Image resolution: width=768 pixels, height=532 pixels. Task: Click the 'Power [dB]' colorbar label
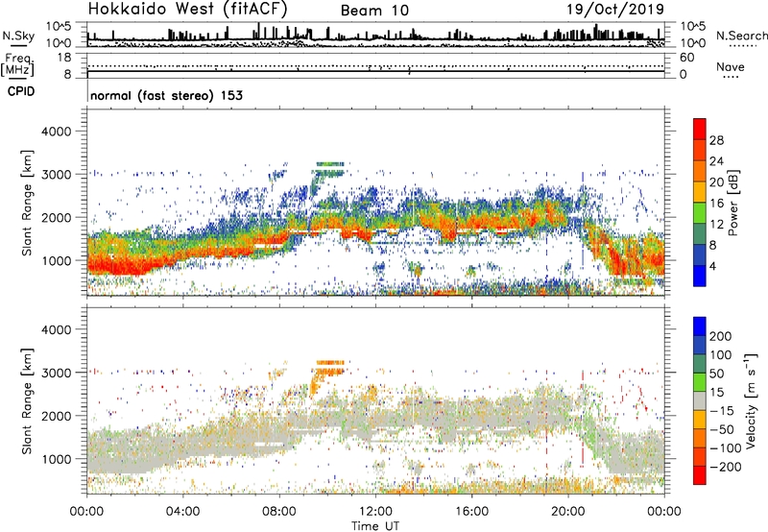pyautogui.click(x=732, y=203)
